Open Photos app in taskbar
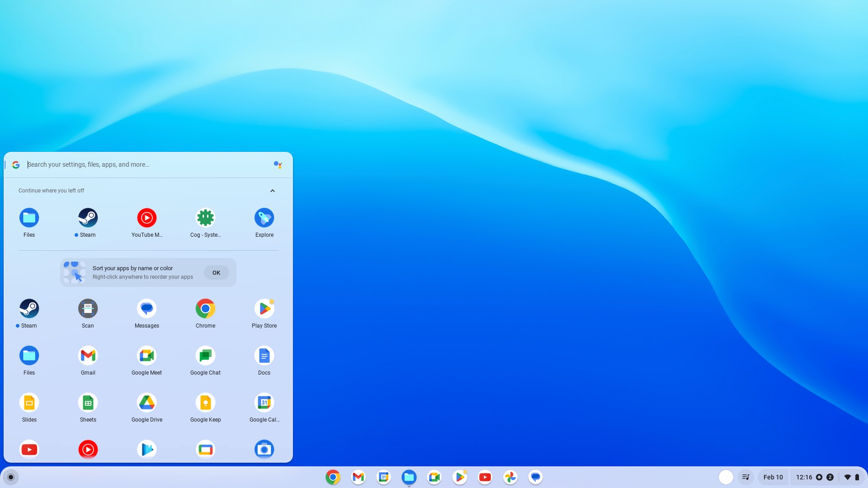This screenshot has width=868, height=488. 510,477
